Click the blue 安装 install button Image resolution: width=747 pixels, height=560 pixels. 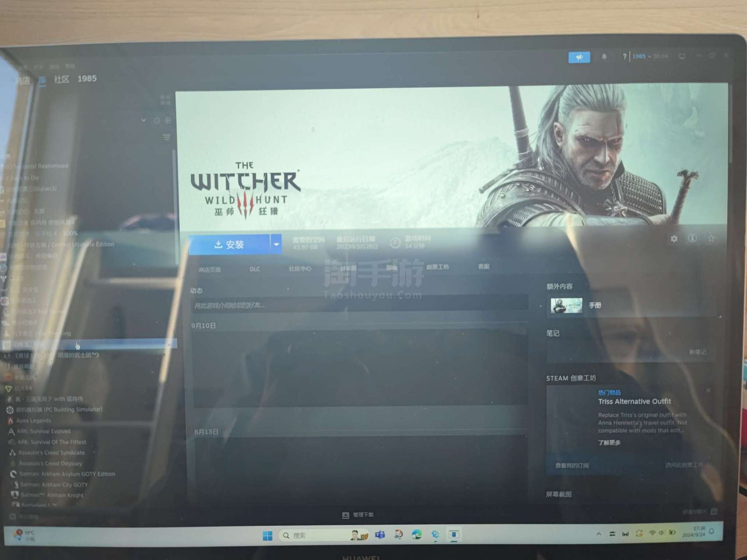(229, 245)
